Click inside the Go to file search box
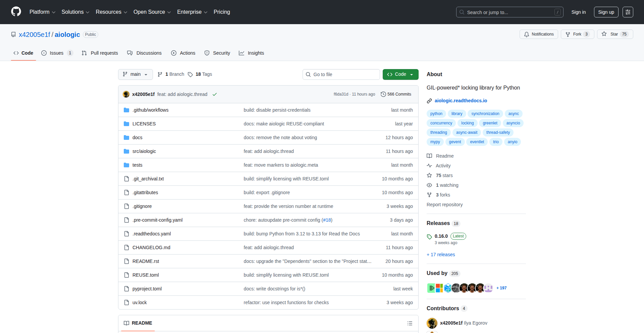Image resolution: width=644 pixels, height=333 pixels. click(341, 74)
